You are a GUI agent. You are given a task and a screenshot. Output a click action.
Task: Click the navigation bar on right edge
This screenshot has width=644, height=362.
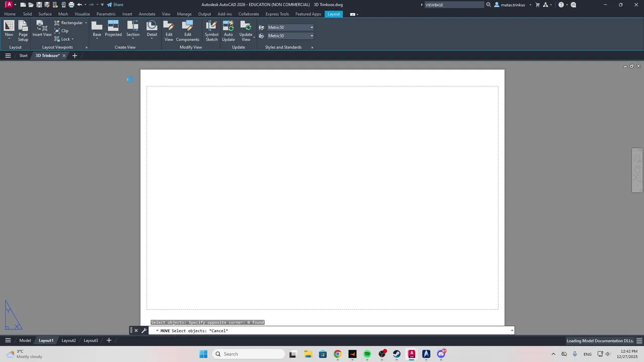click(x=637, y=170)
